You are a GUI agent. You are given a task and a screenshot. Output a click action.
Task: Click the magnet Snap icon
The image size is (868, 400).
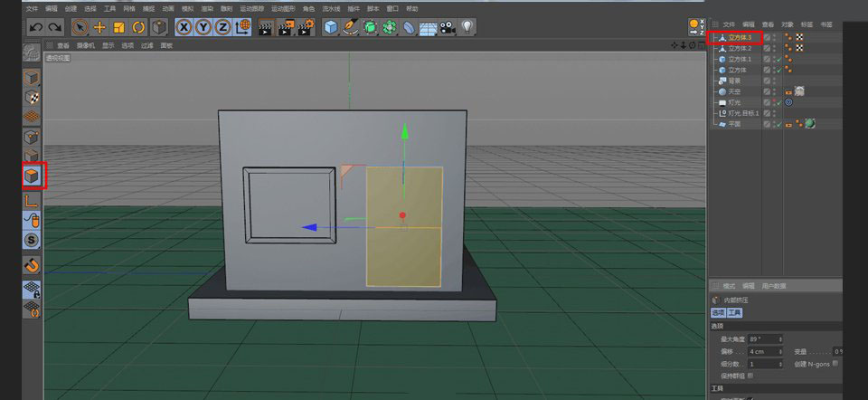[32, 265]
